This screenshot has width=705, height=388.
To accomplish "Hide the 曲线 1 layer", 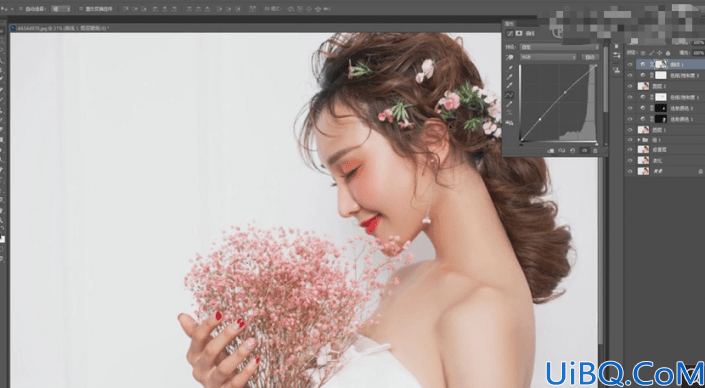I will 630,64.
